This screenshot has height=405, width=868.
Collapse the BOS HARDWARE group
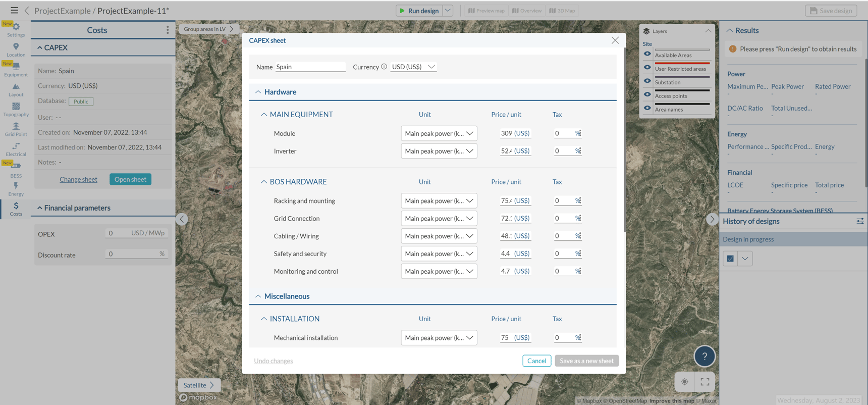(263, 182)
